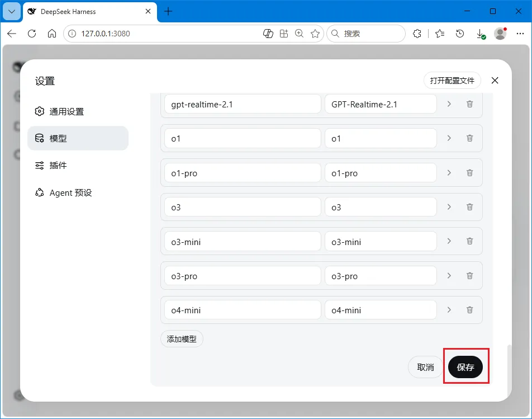This screenshot has width=532, height=419.
Task: Edit the o1-pro display name field
Action: [x=381, y=173]
